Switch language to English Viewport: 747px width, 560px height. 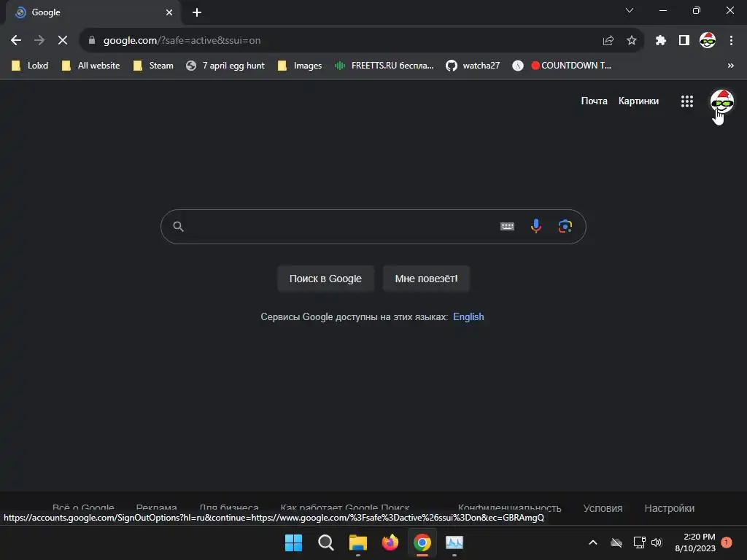click(x=468, y=316)
